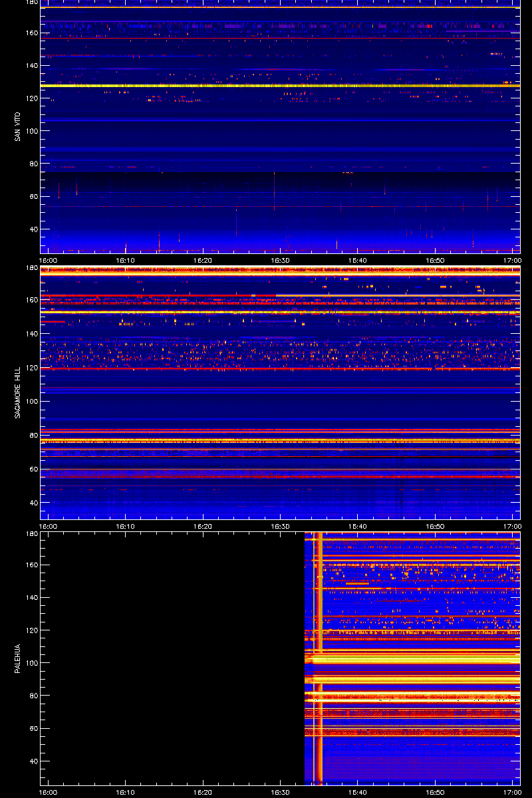Click the 60 frequency label on Palehua
Screen dimensions: 532x798
(x=33, y=729)
